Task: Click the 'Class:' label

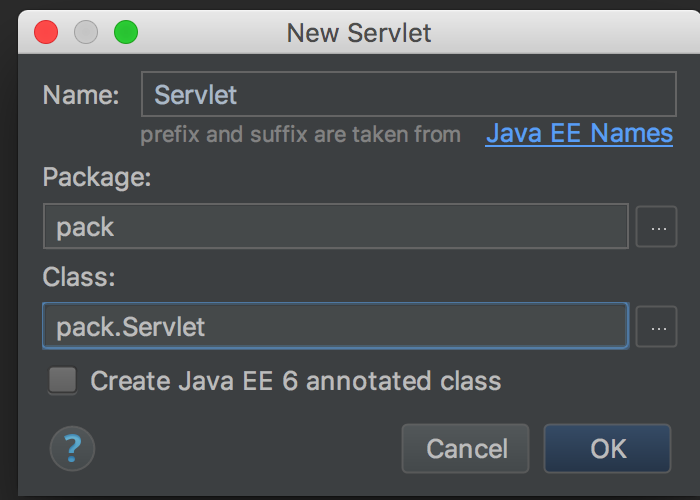Action: [x=79, y=277]
